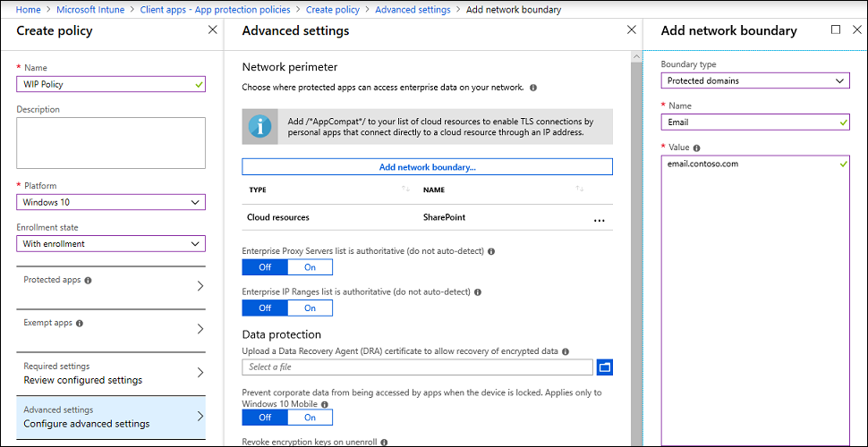
Task: Click info icon next to Protected apps
Action: click(88, 280)
